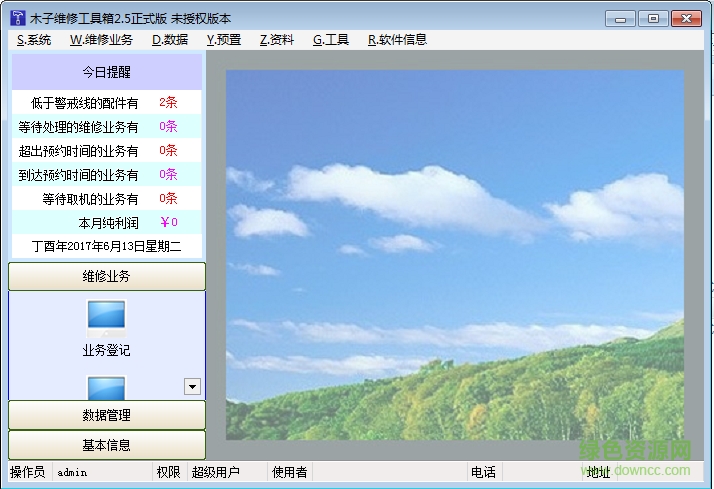
Task: Click the admin operator status field
Action: pos(102,472)
